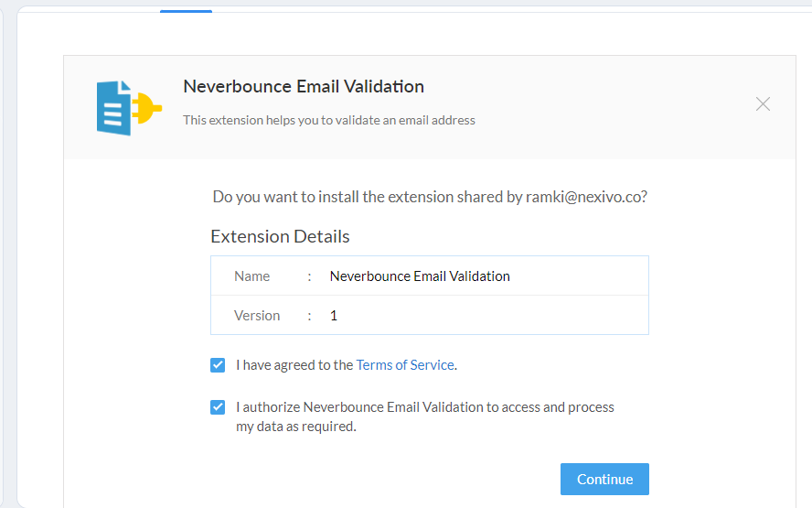
Task: Select the version number value 1
Action: point(334,316)
